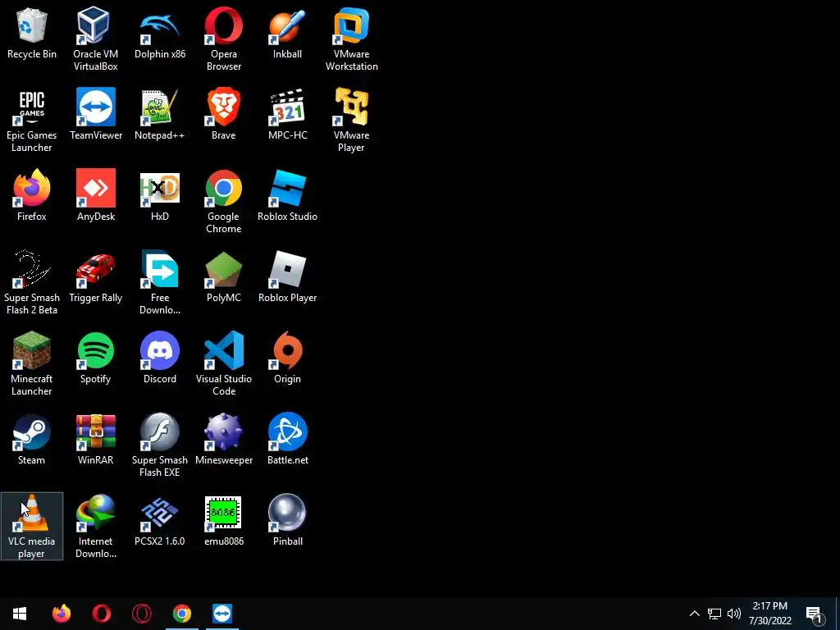The width and height of the screenshot is (840, 630).
Task: Open the volume control tray icon
Action: coord(734,614)
